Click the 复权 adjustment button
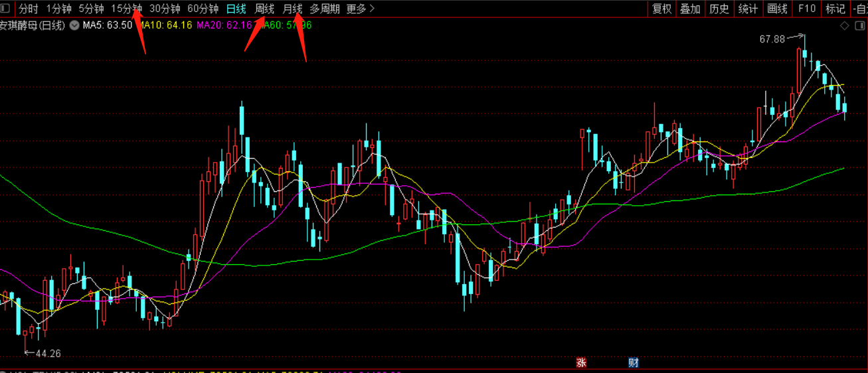The width and height of the screenshot is (868, 373). click(662, 9)
